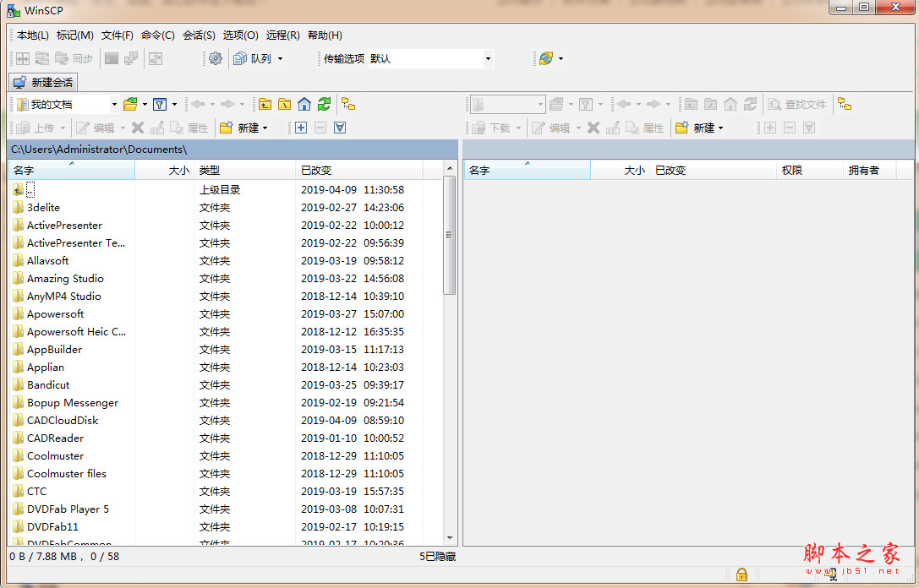
Task: Open the 队列 dropdown arrow
Action: (x=280, y=58)
